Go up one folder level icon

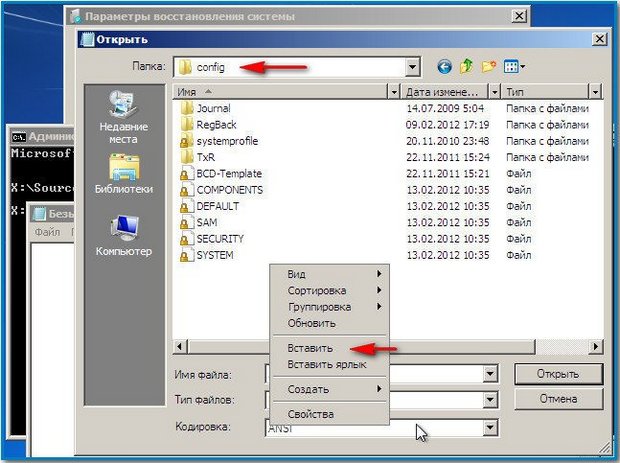click(x=467, y=67)
